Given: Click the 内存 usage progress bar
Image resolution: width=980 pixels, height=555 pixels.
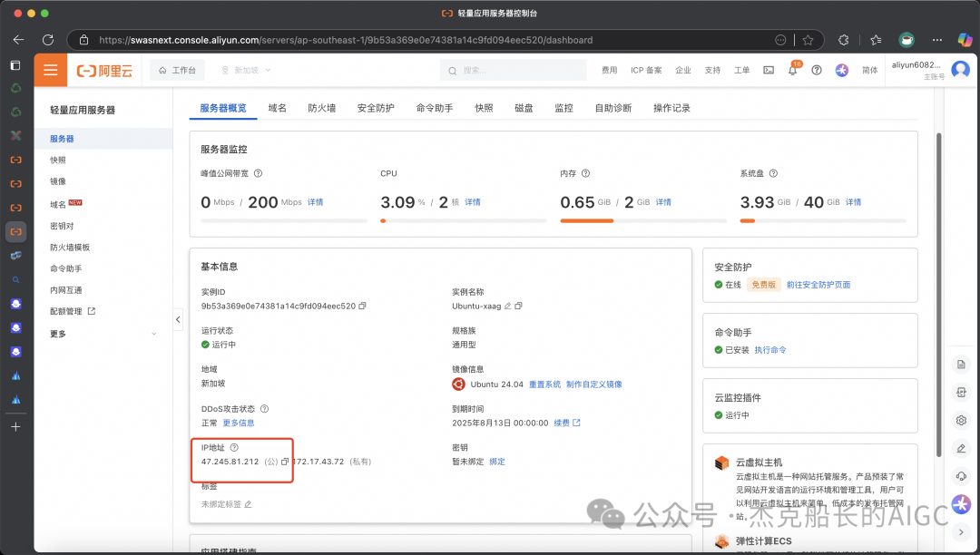Looking at the screenshot, I should point(643,220).
